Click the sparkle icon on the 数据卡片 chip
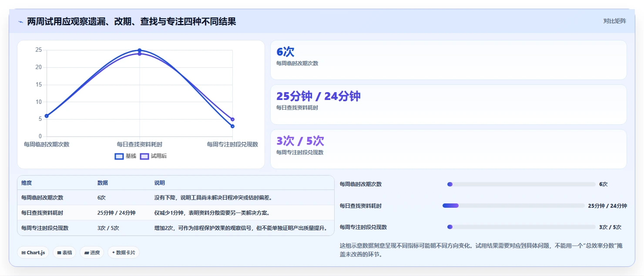Image resolution: width=644 pixels, height=276 pixels. 114,253
